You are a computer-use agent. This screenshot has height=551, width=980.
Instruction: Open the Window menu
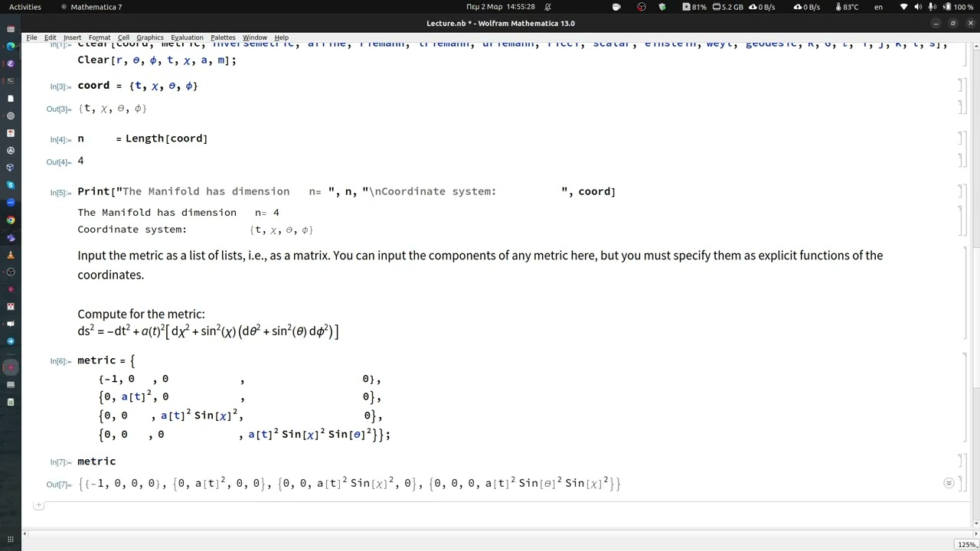click(x=255, y=37)
